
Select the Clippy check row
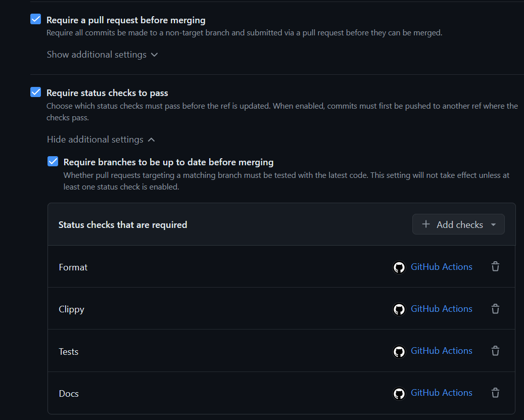(x=71, y=309)
